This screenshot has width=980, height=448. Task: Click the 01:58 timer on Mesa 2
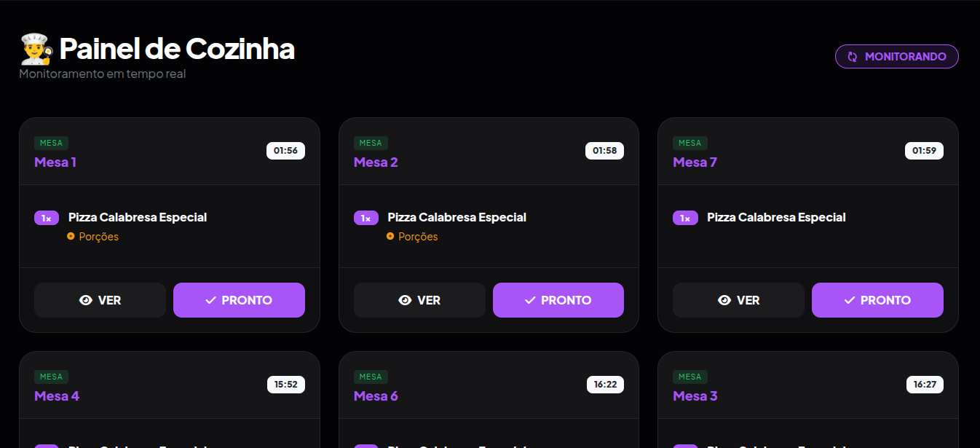pyautogui.click(x=604, y=151)
